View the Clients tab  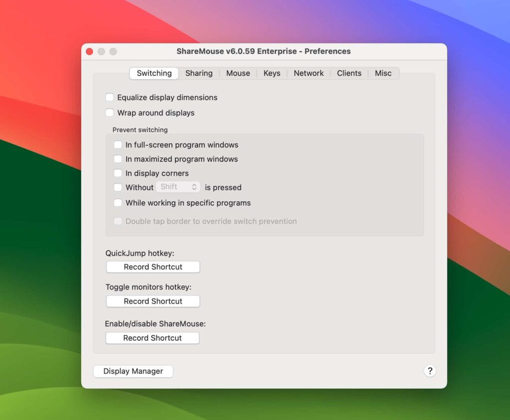(x=349, y=73)
